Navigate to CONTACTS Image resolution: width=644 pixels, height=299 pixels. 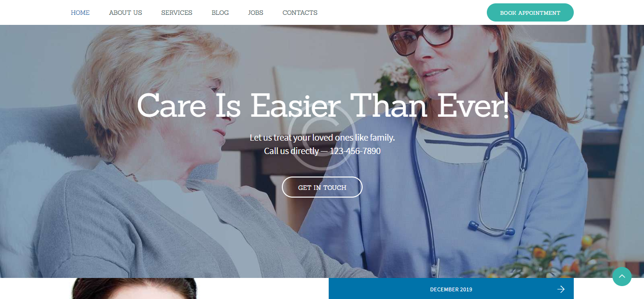click(x=300, y=12)
